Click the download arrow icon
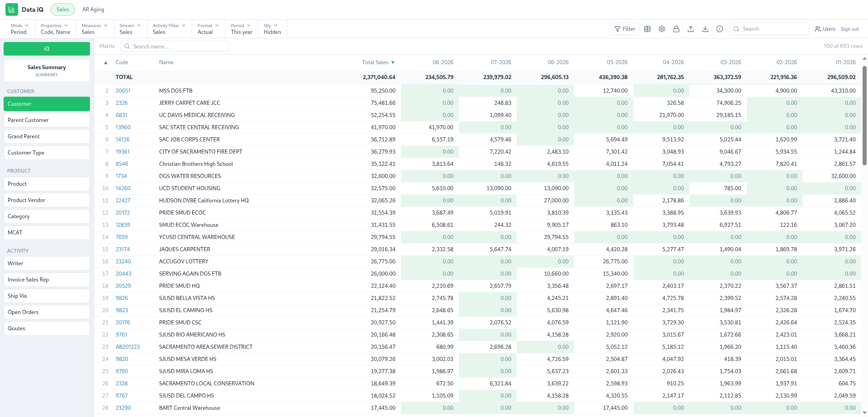This screenshot has height=417, width=868. [705, 29]
